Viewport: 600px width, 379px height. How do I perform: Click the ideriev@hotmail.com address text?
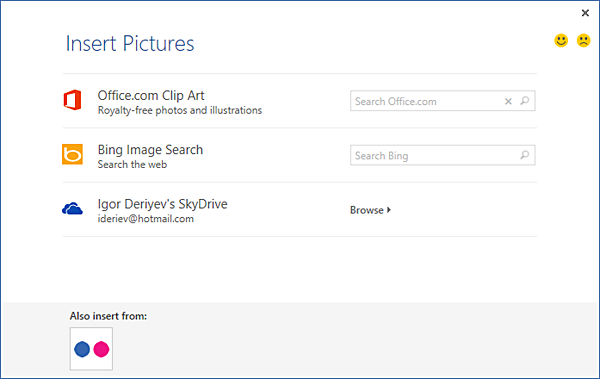(x=145, y=219)
